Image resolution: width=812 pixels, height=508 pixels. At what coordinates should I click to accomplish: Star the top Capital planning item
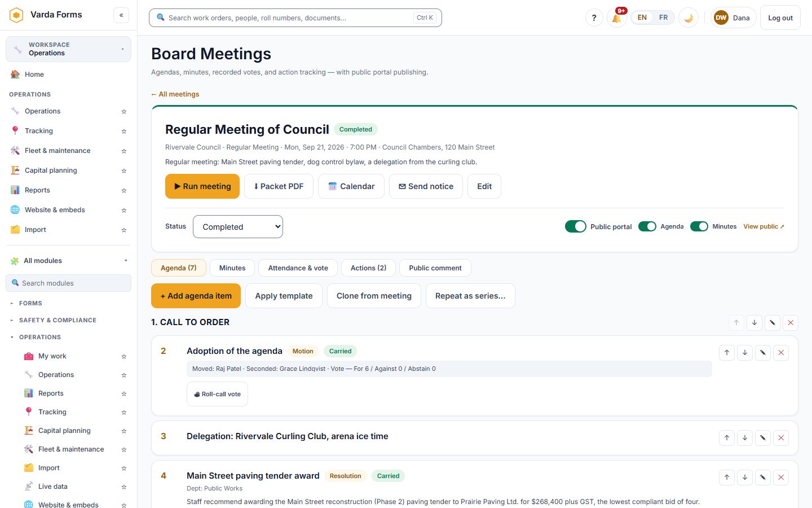point(123,170)
